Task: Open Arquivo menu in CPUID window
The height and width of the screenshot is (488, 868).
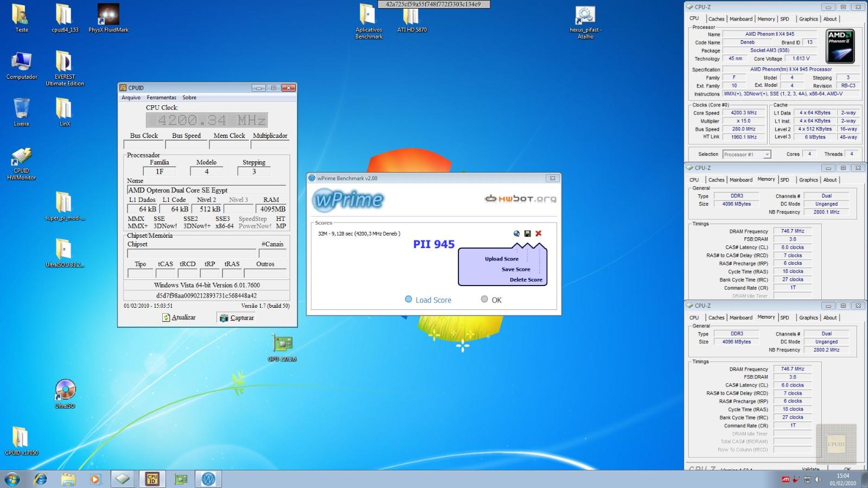Action: [131, 98]
